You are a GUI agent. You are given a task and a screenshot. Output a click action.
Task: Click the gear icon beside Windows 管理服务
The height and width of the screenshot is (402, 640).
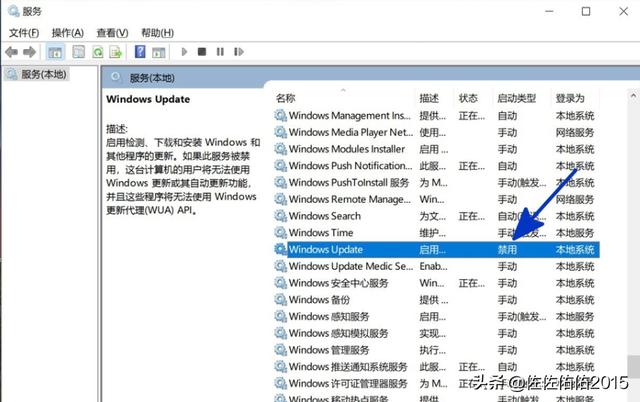(280, 350)
